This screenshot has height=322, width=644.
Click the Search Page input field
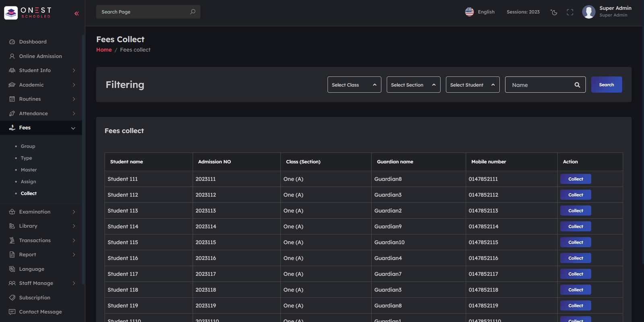[x=148, y=12]
